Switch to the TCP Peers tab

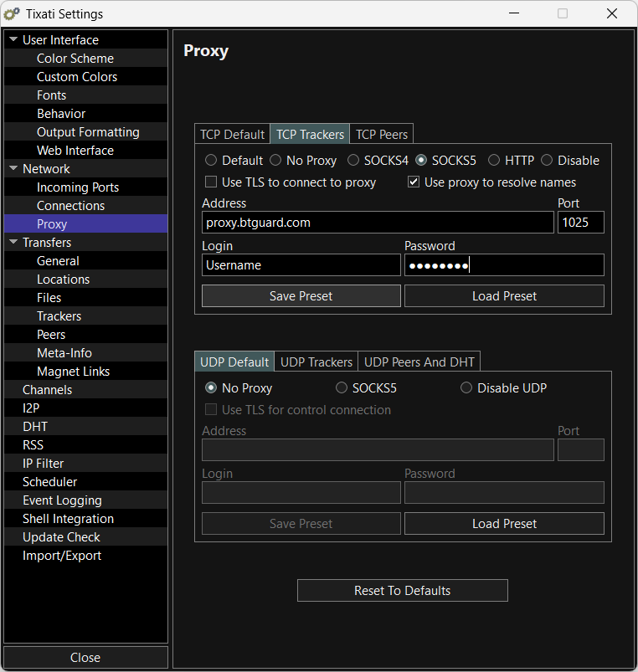point(382,134)
